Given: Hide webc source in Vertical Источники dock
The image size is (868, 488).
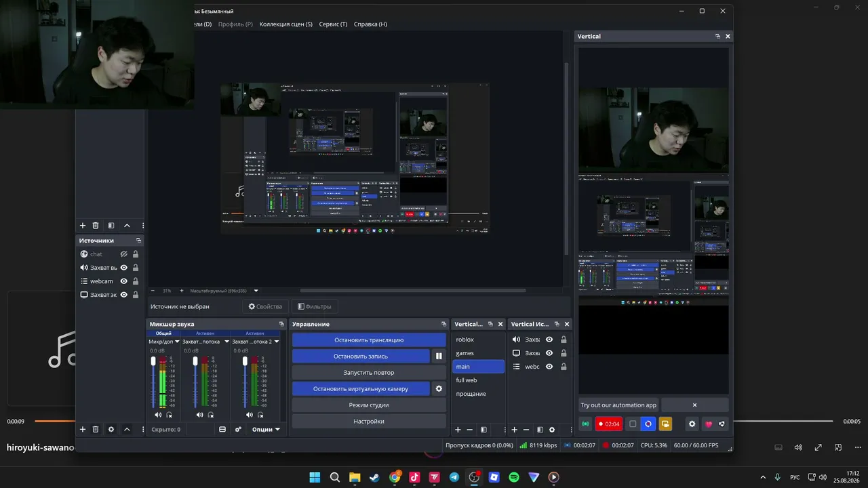Looking at the screenshot, I should coord(549,367).
